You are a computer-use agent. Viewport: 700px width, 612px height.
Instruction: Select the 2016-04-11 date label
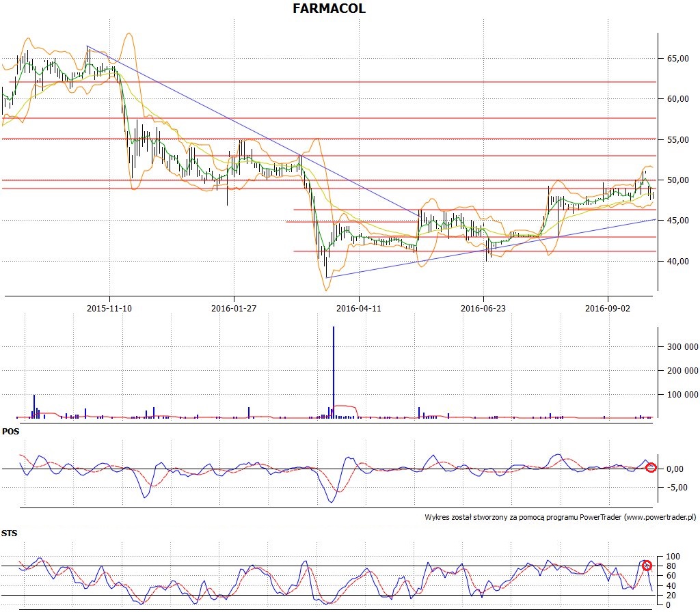coord(358,308)
